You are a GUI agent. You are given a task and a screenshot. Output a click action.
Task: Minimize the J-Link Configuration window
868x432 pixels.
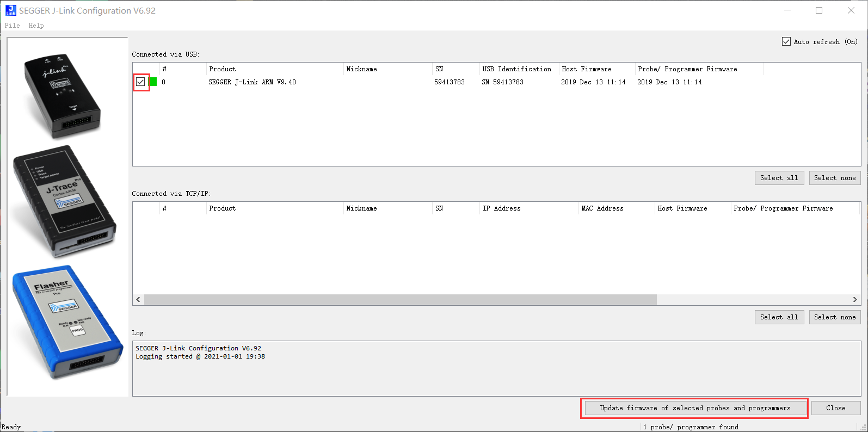(787, 10)
